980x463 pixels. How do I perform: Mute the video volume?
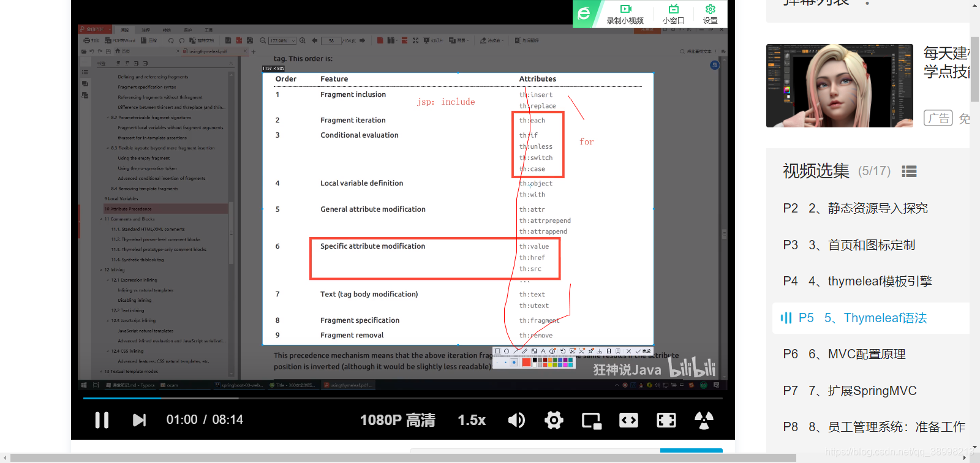(x=516, y=420)
